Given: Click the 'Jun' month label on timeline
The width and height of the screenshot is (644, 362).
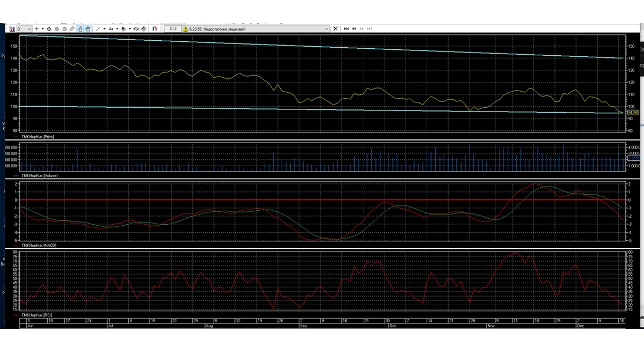Looking at the screenshot, I should pos(30,326).
